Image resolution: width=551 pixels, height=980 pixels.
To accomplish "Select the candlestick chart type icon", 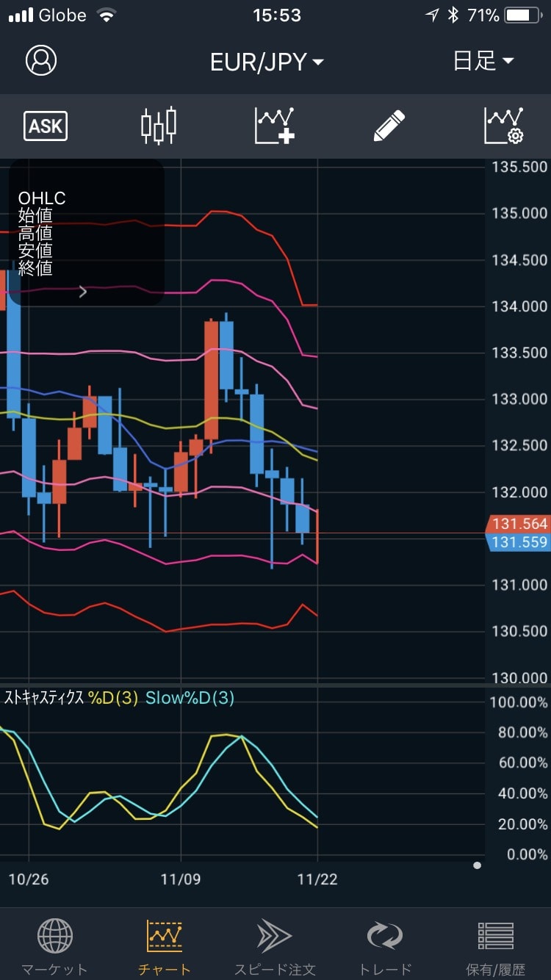I will pos(159,126).
